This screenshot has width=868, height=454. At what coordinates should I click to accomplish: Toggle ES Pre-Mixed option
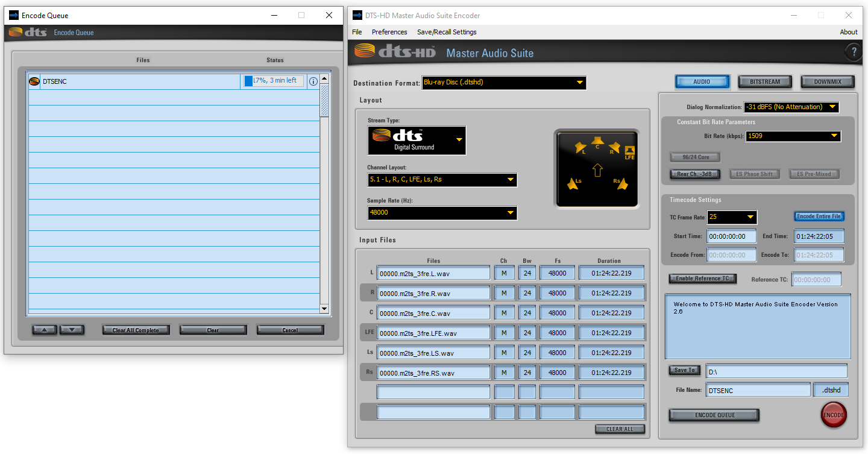click(814, 174)
